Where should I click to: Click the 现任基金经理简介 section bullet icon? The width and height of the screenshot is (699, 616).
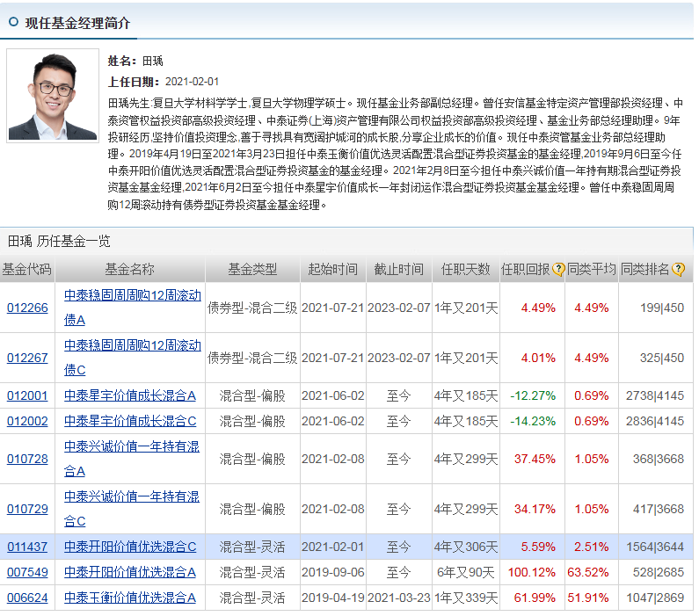click(14, 22)
